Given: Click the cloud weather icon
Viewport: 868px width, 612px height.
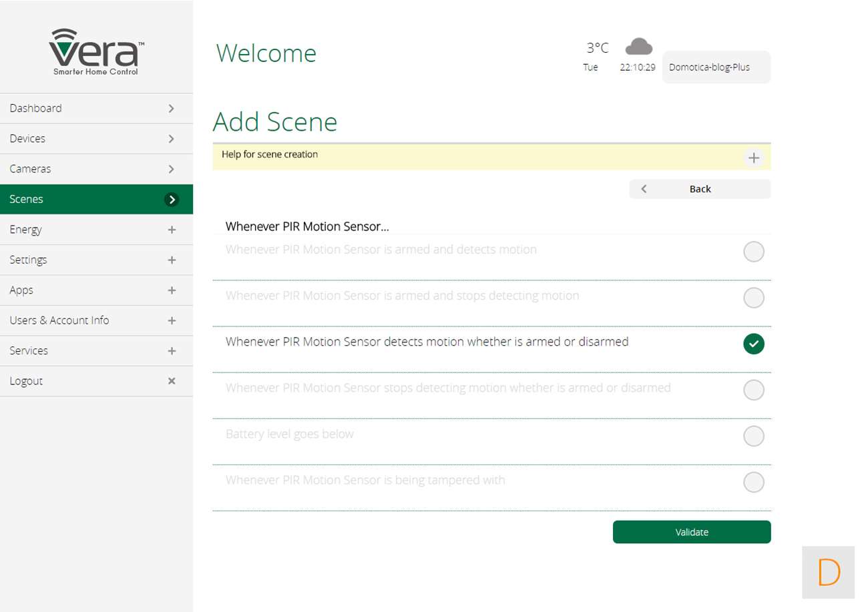Looking at the screenshot, I should click(x=638, y=47).
